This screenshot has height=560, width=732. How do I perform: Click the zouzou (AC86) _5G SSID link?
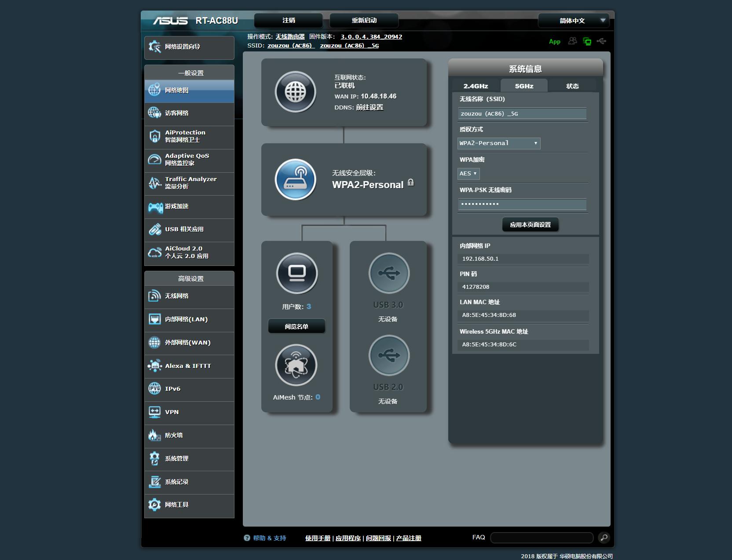[349, 46]
